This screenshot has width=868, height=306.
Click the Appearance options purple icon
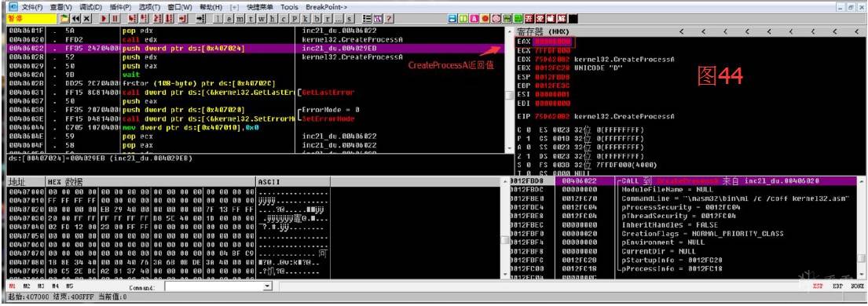(378, 18)
